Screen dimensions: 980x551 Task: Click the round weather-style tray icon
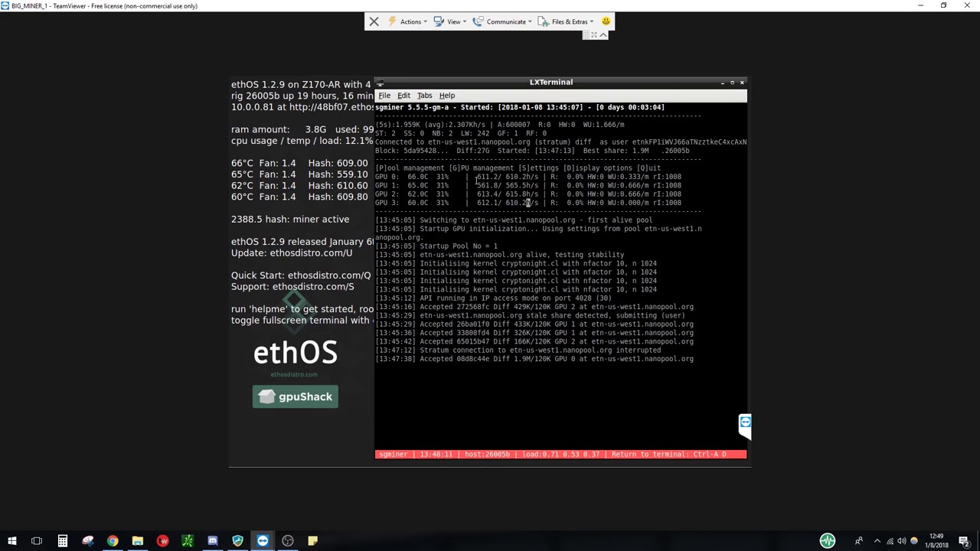[913, 541]
